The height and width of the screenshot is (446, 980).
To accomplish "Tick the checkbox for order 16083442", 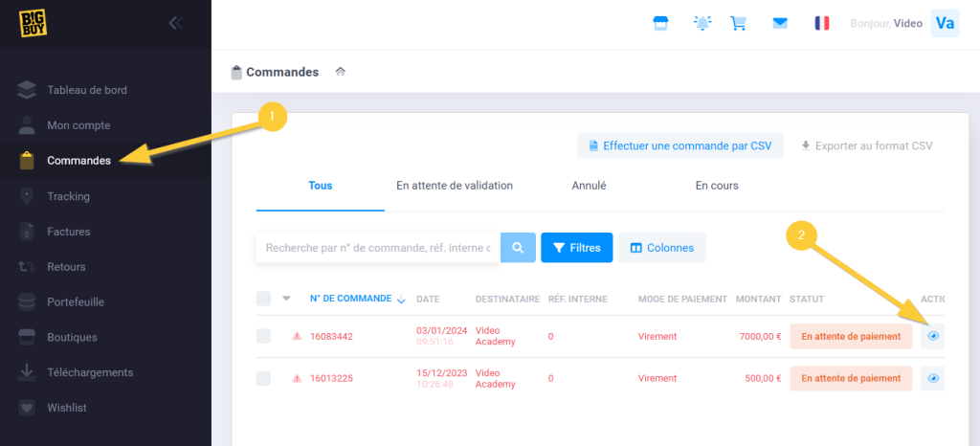I will (264, 336).
